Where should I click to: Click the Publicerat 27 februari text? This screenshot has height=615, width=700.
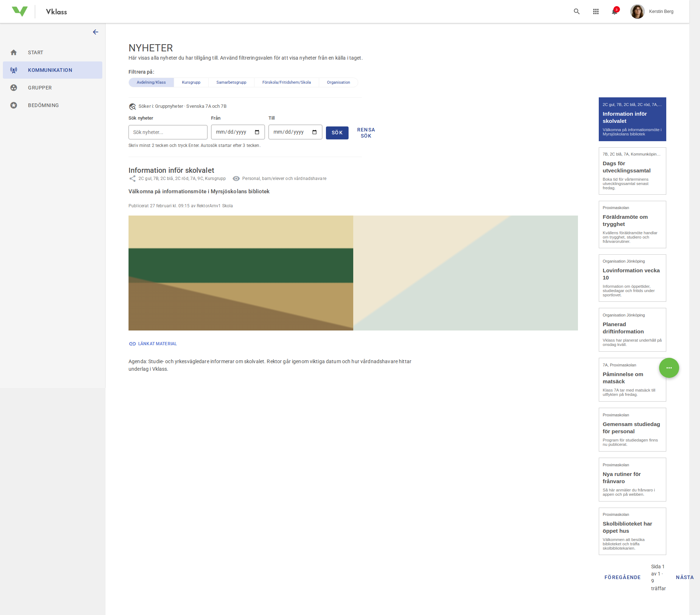coord(181,206)
